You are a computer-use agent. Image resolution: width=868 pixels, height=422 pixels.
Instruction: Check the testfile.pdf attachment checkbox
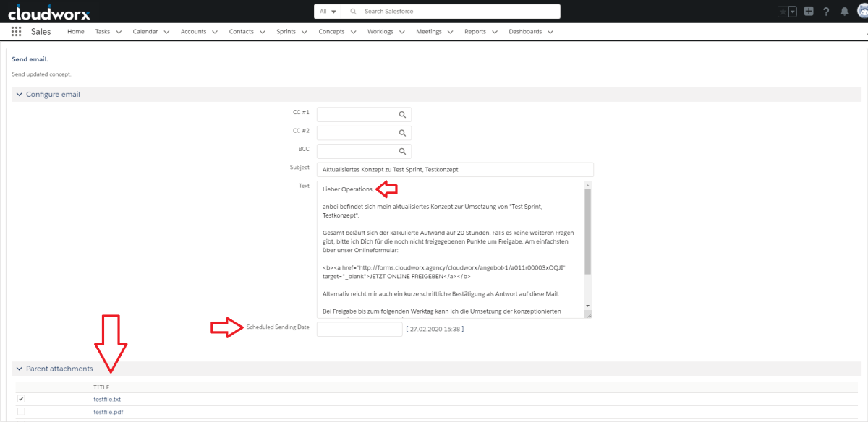point(21,412)
